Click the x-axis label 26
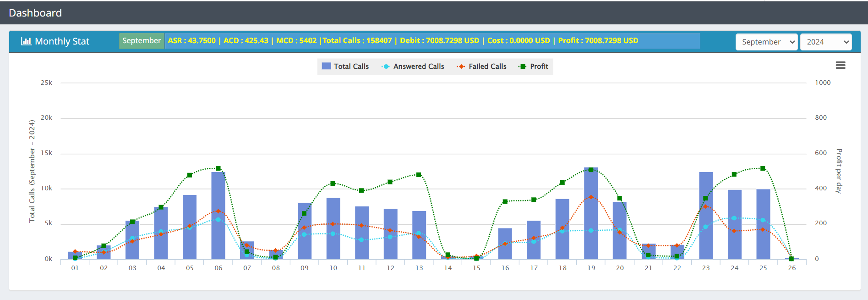 (792, 268)
